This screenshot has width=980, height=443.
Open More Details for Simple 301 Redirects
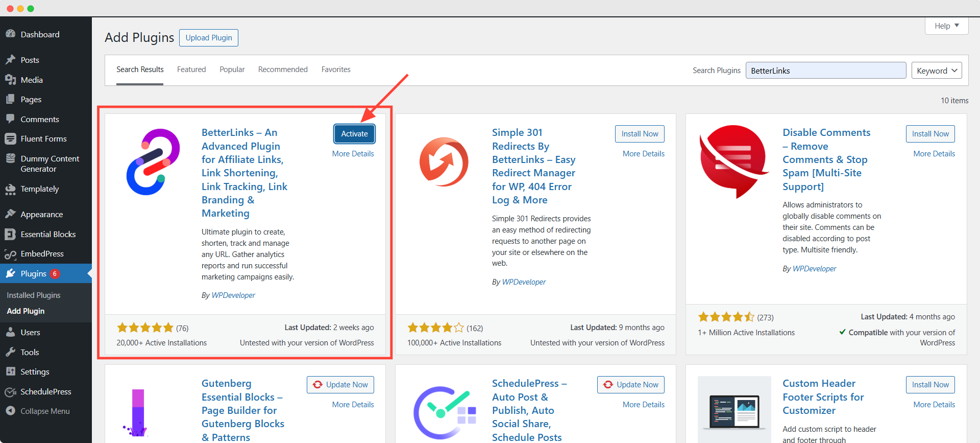tap(644, 154)
